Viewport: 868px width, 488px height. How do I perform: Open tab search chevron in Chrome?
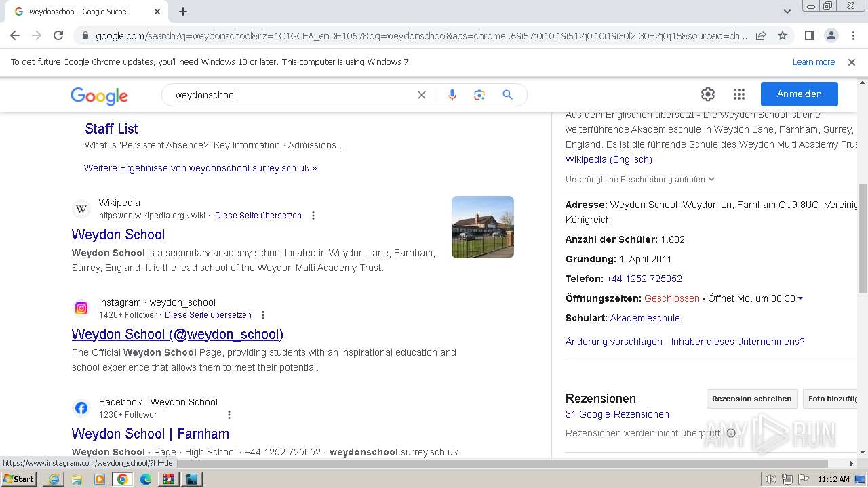click(787, 12)
